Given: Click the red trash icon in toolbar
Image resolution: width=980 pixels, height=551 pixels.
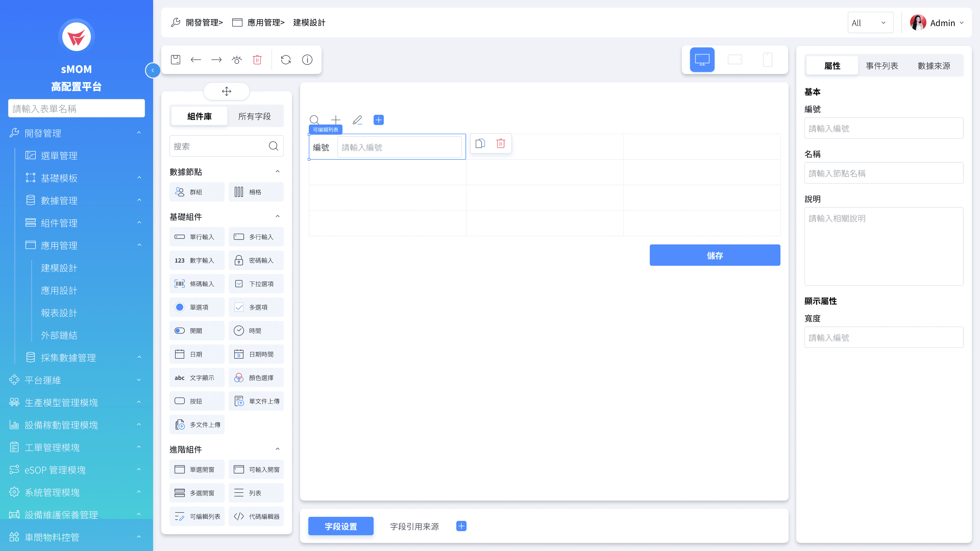Looking at the screenshot, I should coord(257,60).
